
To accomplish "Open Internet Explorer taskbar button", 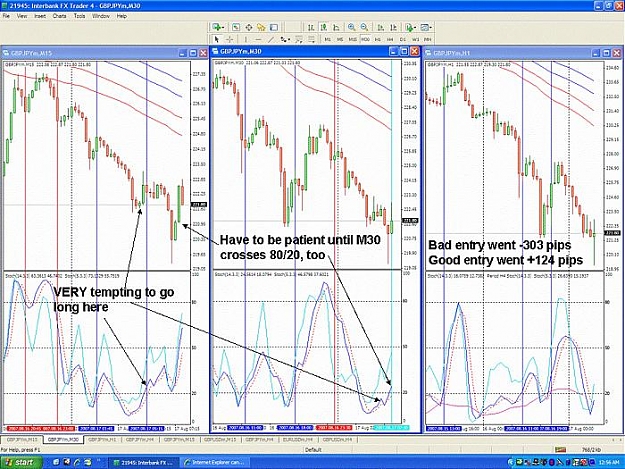I will [x=214, y=462].
